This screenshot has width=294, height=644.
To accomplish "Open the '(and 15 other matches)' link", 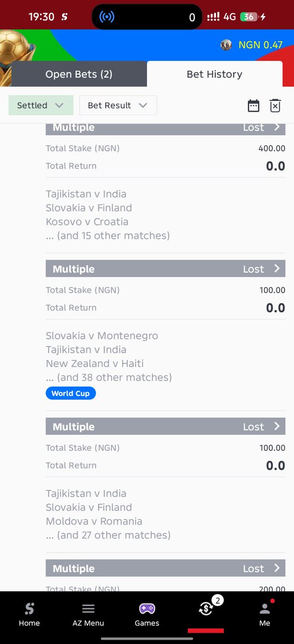I will coord(108,236).
